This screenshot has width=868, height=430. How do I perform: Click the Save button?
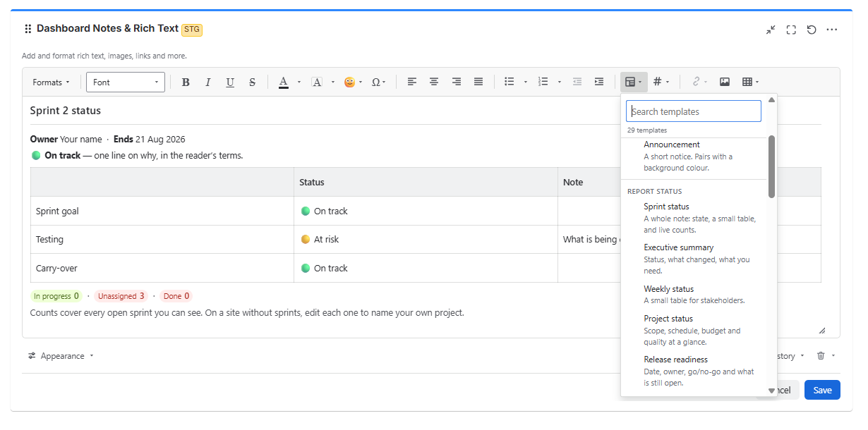point(822,390)
